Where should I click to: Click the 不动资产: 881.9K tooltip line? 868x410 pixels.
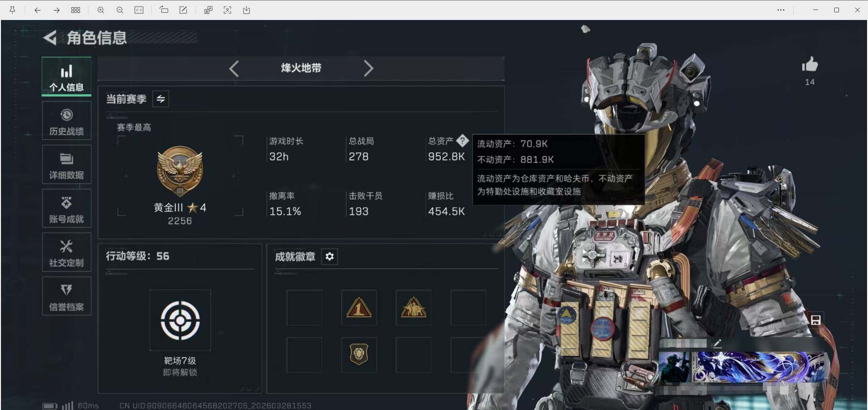pyautogui.click(x=515, y=160)
